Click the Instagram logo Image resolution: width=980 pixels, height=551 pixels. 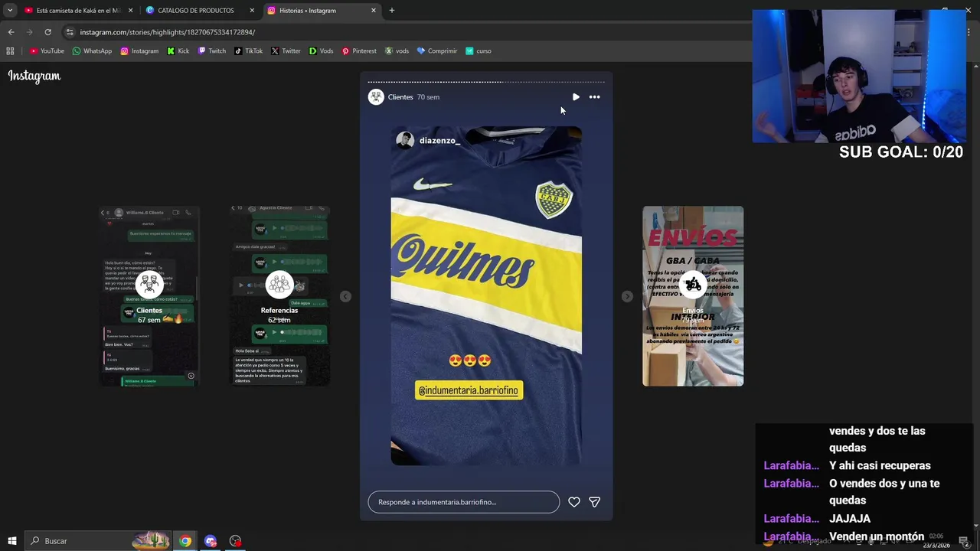coord(34,76)
